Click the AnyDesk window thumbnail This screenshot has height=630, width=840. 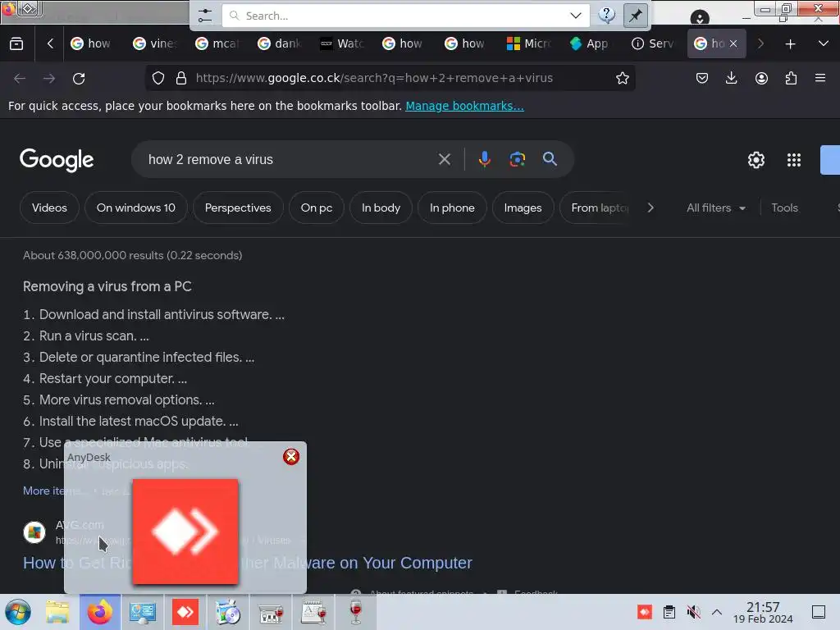185,532
